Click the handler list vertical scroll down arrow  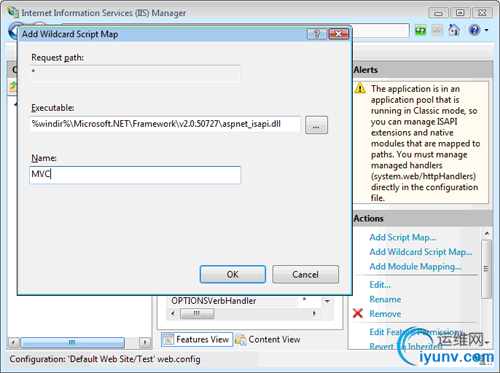coord(327,301)
